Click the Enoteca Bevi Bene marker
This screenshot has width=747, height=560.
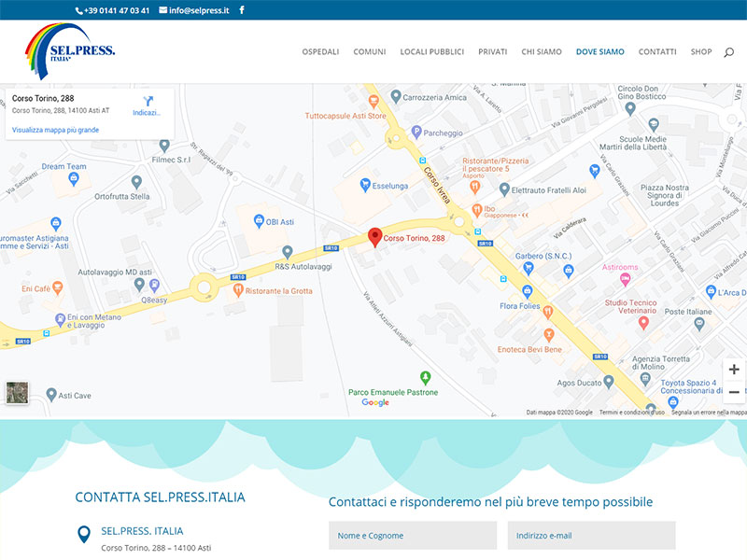click(x=549, y=335)
